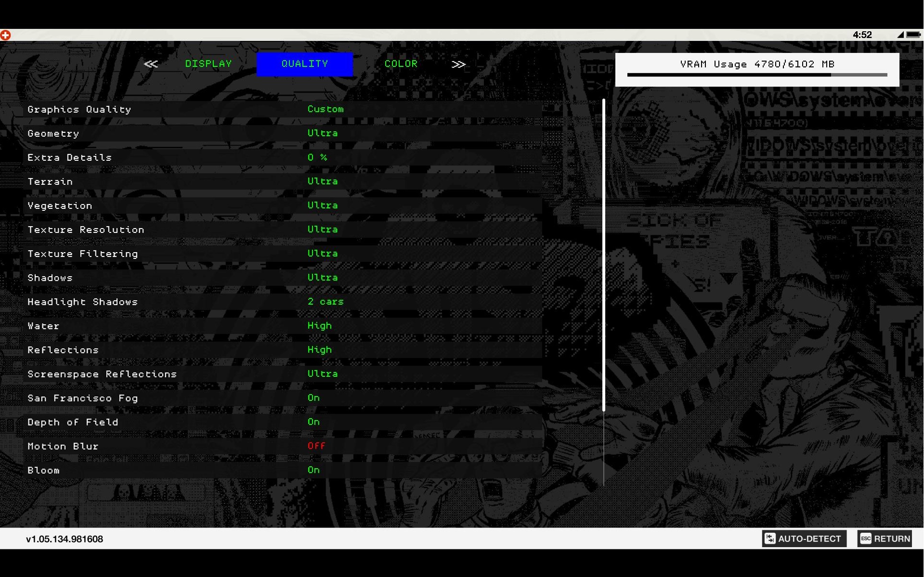Click the signal strength icon
924x577 pixels.
(900, 35)
